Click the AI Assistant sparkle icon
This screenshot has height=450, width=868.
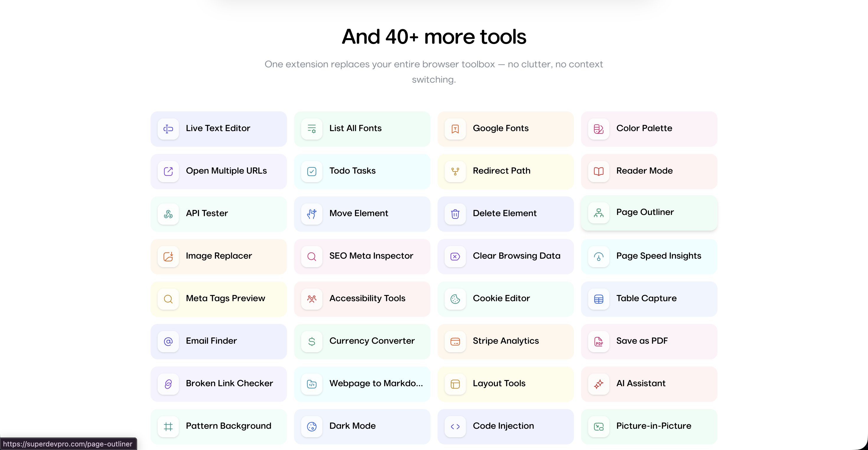click(x=599, y=384)
